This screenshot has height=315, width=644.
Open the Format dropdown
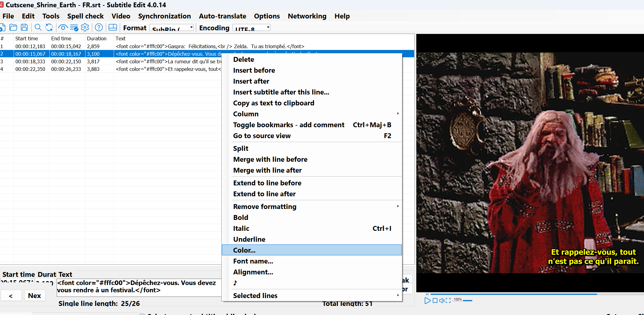click(x=172, y=28)
